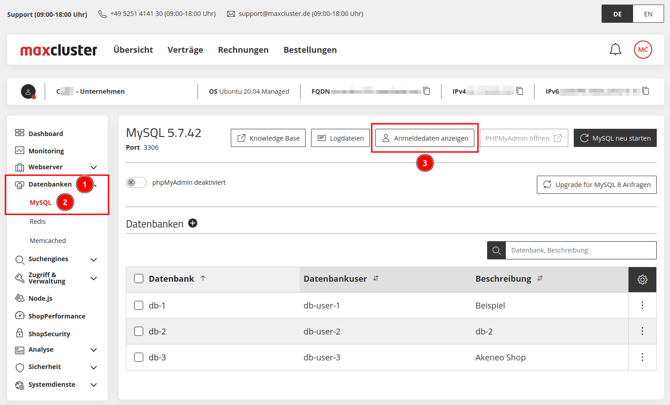The width and height of the screenshot is (670, 405).
Task: Tick the db-3 row checkbox
Action: [139, 357]
